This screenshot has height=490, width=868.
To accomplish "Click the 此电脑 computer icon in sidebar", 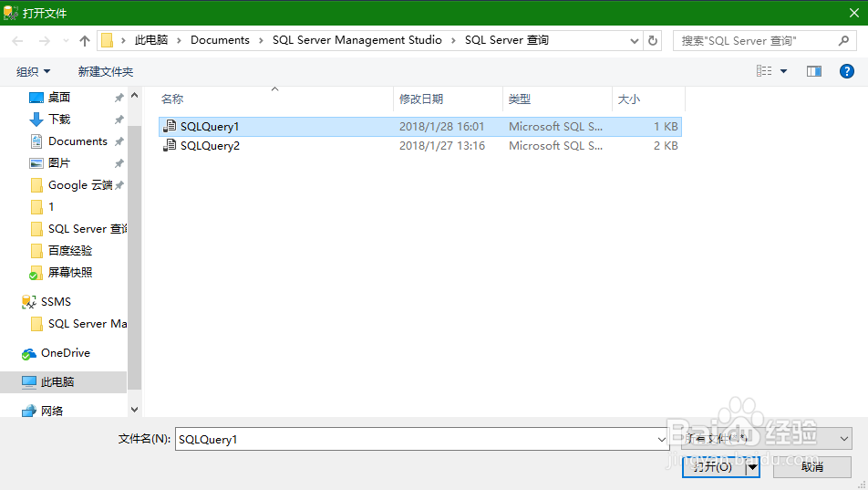I will point(29,382).
